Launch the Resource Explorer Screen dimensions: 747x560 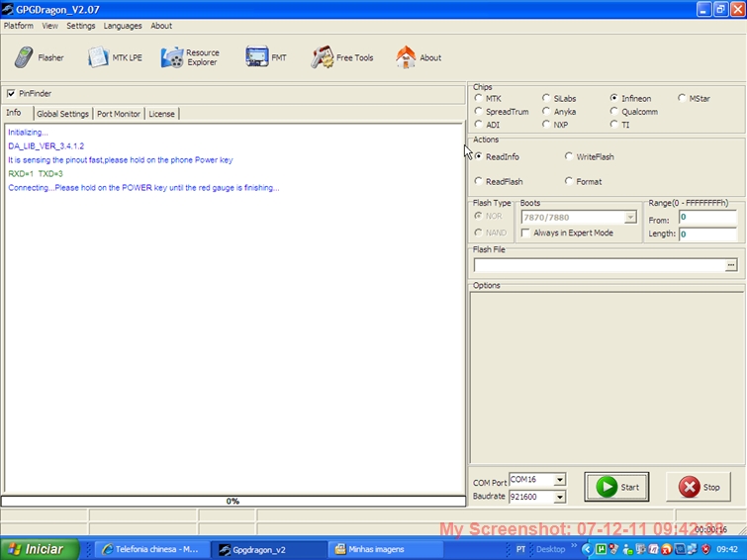(190, 57)
